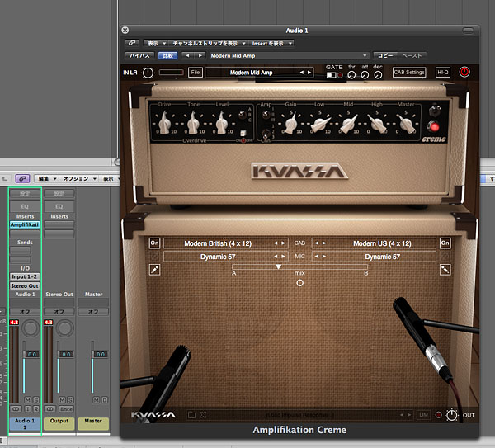Open the オプション menu in mixer

point(78,178)
